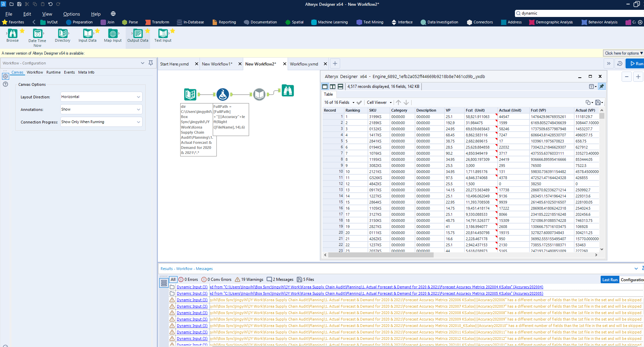The image size is (644, 347).
Task: Expand the Connection Progress dropdown
Action: 101,122
